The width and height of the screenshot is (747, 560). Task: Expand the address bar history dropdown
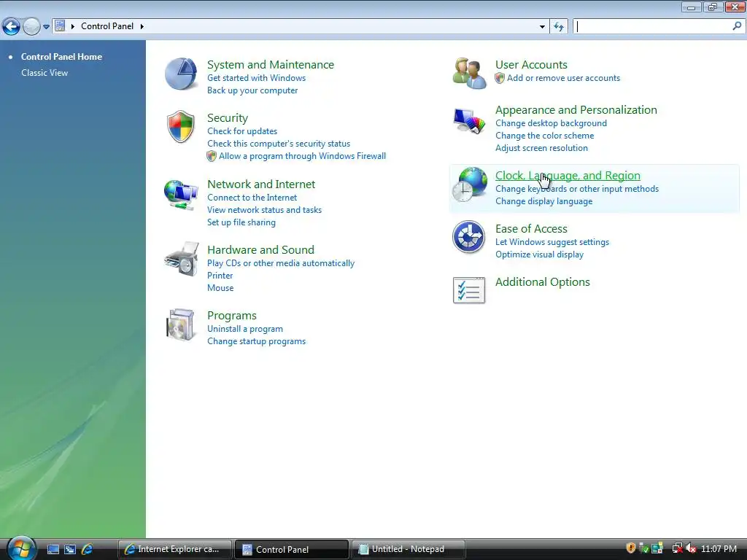(x=542, y=27)
